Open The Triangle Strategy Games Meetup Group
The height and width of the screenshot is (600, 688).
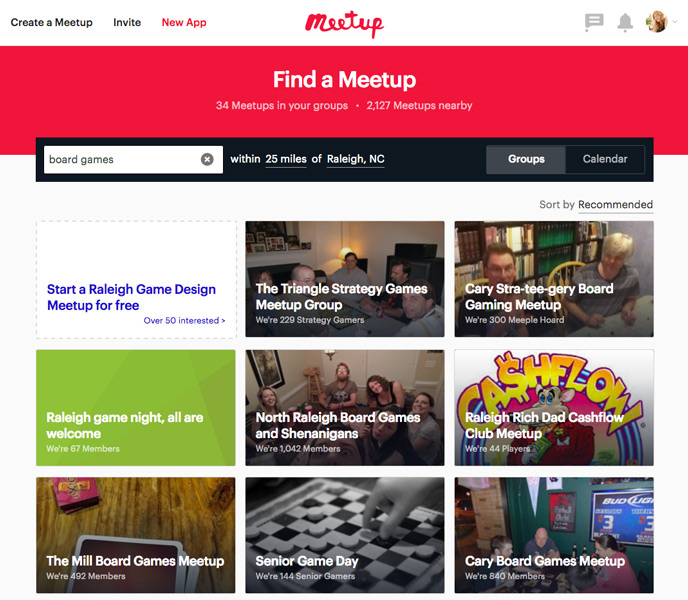coord(345,279)
